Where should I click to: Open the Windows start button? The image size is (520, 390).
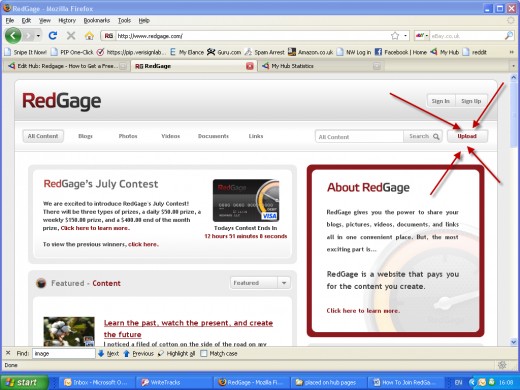coord(24,382)
